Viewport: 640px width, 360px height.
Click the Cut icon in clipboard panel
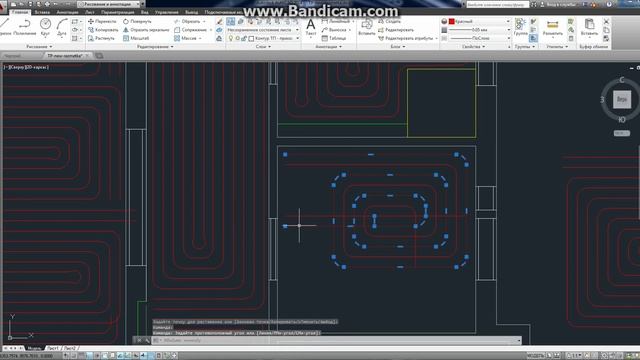[606, 21]
